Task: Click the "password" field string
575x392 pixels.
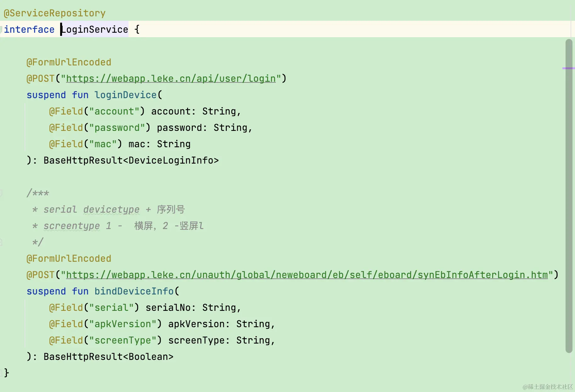Action: (x=117, y=128)
